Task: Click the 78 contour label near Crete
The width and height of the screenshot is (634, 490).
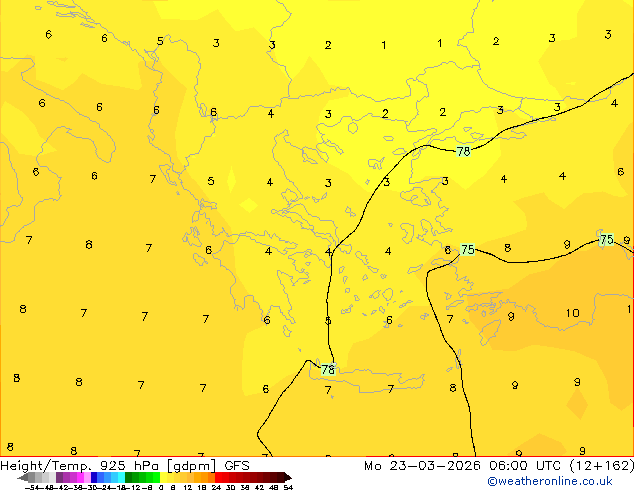Action: coord(328,370)
